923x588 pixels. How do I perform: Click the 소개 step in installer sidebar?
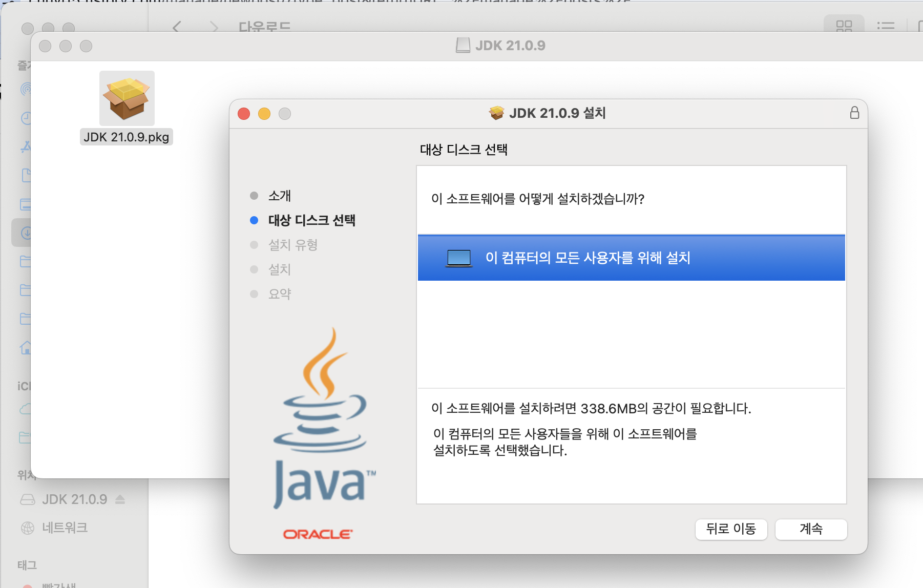(279, 196)
